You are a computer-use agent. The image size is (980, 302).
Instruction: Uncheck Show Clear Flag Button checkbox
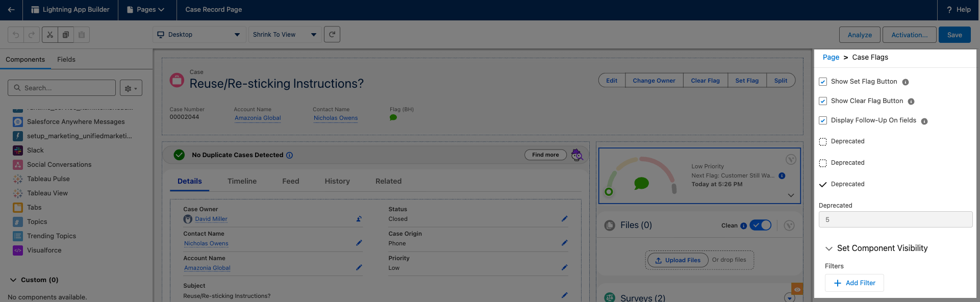tap(823, 101)
